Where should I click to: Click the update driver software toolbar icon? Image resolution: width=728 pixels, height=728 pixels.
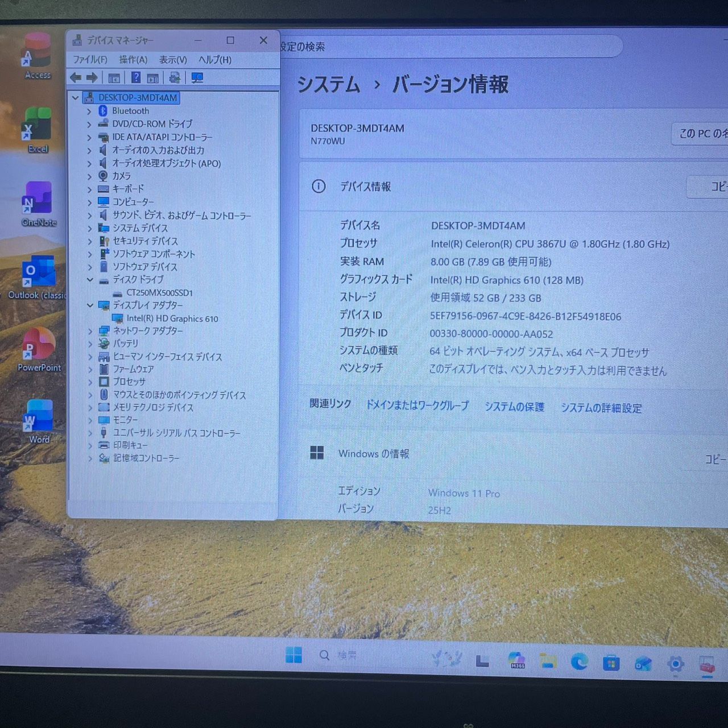[175, 78]
